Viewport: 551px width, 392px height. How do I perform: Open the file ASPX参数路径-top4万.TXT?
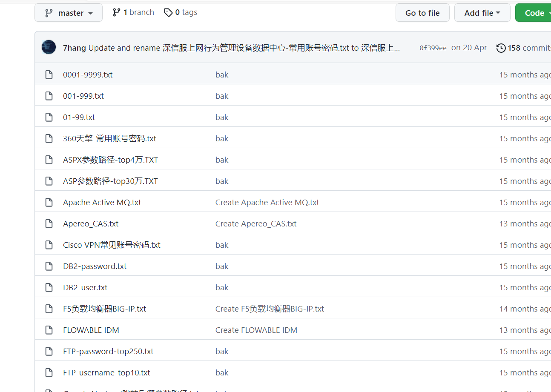pyautogui.click(x=110, y=160)
